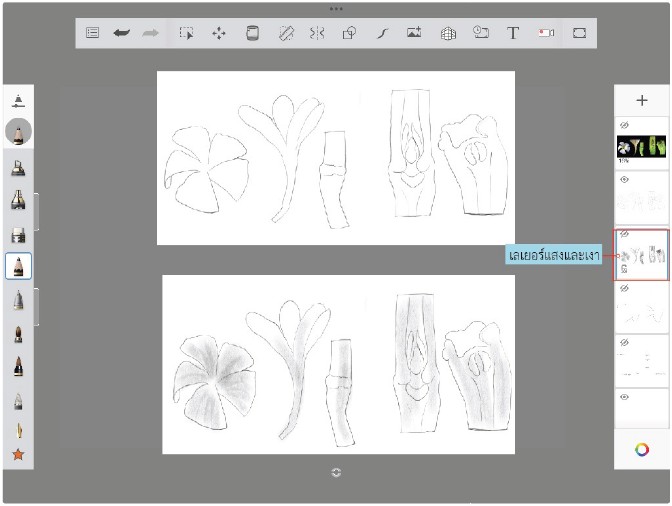Open the ruler guides tool

tap(286, 33)
